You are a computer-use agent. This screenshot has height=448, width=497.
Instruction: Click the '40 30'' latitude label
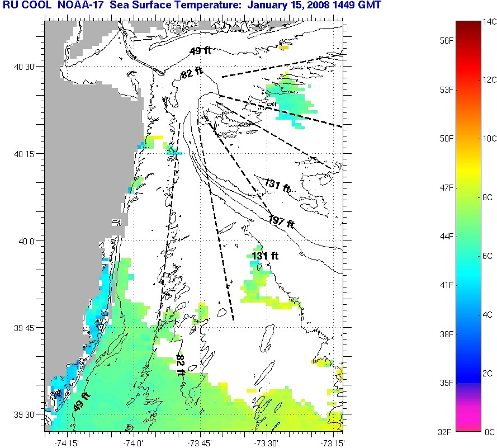(25, 67)
